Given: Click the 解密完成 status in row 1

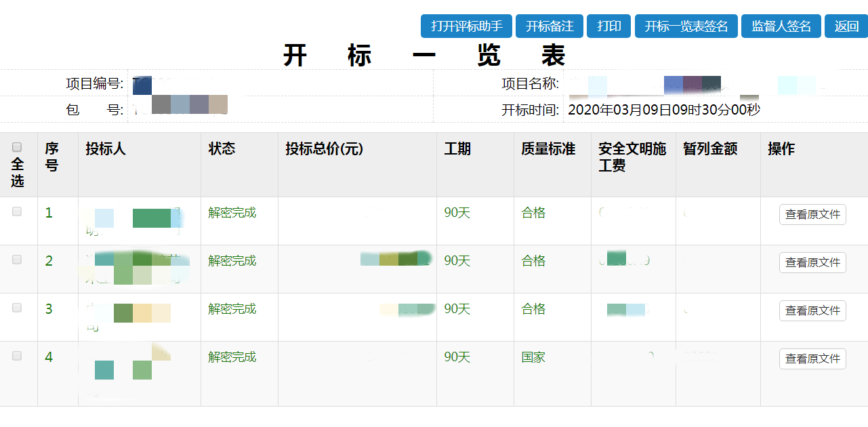Looking at the screenshot, I should (232, 213).
